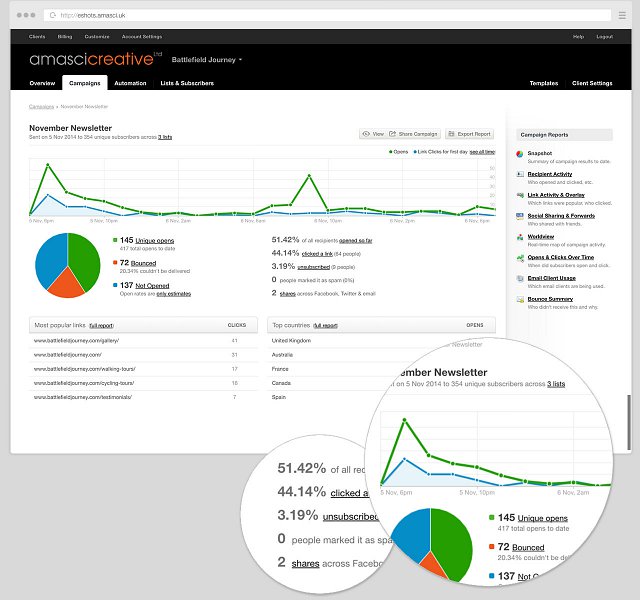Click Clients in the top menu
The height and width of the screenshot is (600, 640).
tap(37, 37)
